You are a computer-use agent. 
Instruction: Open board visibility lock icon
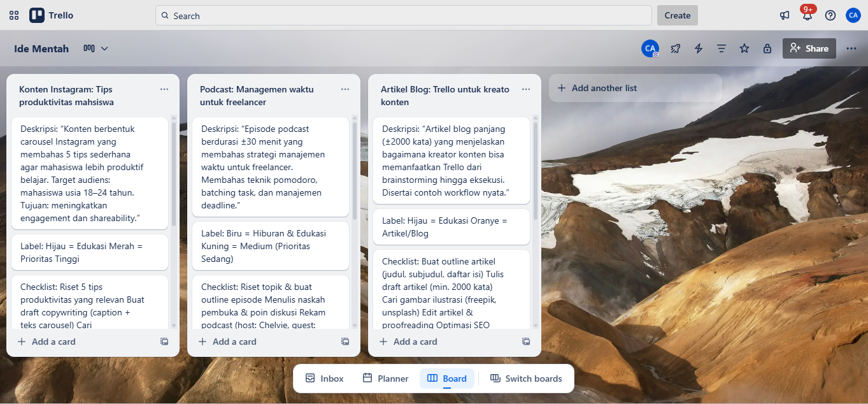767,48
